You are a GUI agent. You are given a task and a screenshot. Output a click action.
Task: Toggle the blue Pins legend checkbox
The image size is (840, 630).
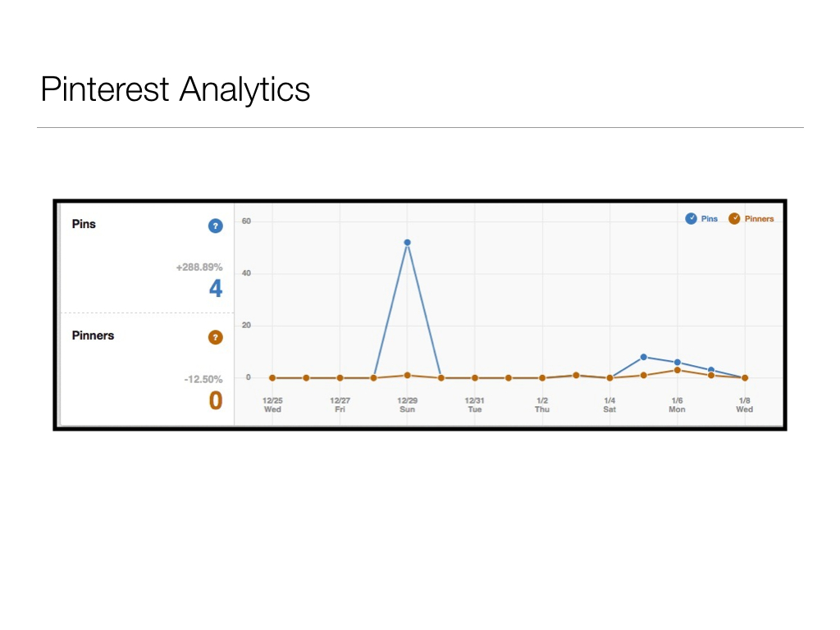point(692,218)
